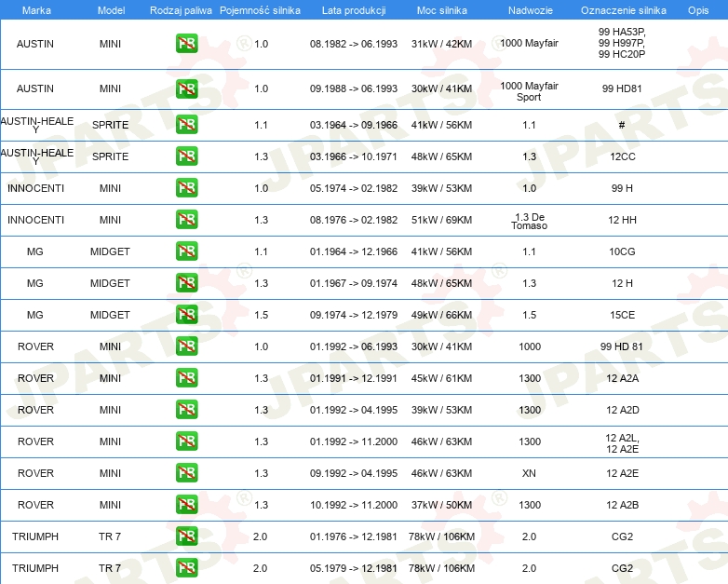Viewport: 728px width, 584px height.
Task: Select the 37kW / 50KM power cell
Action: [441, 505]
